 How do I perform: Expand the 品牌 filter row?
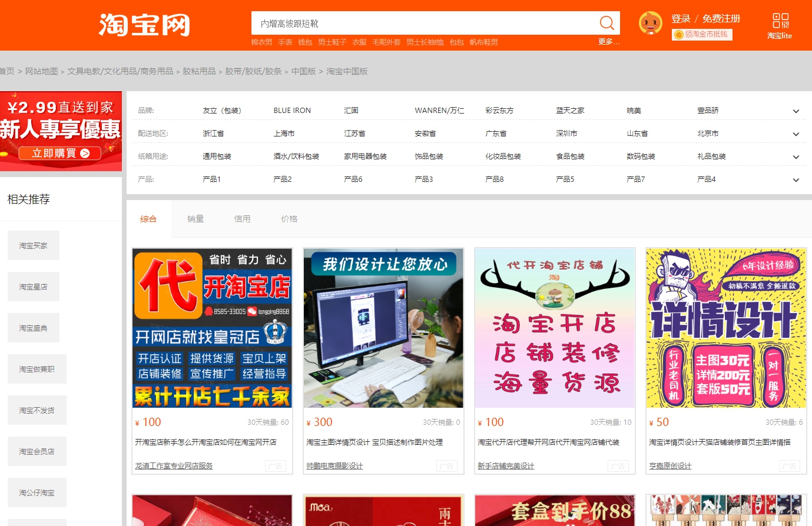pos(796,111)
